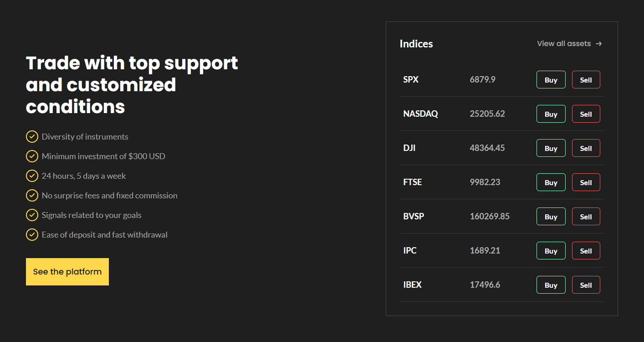Click the DJI price 48364.45
This screenshot has height=342, width=644.
pos(487,148)
